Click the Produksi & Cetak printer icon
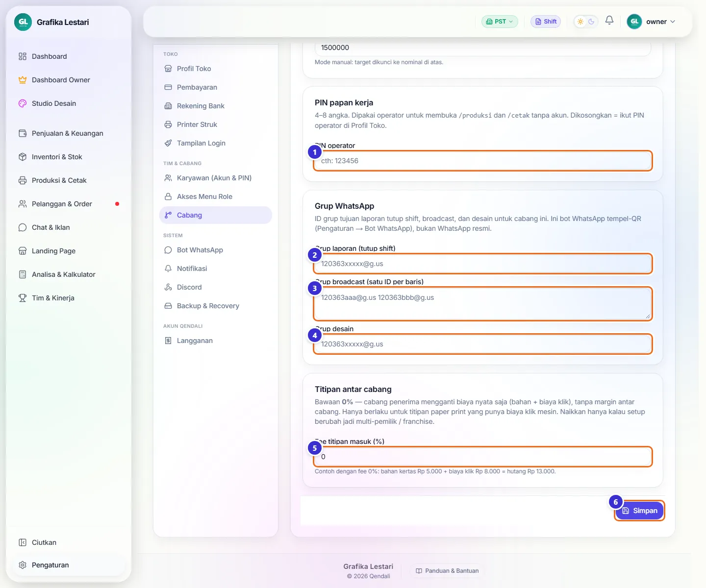 click(x=23, y=180)
